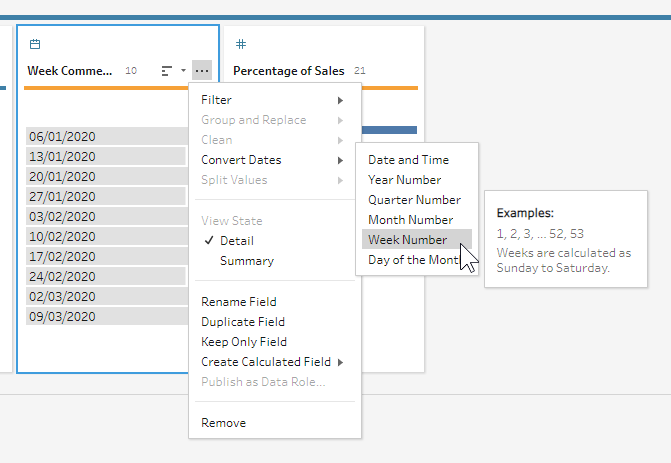This screenshot has width=671, height=463.
Task: Choose Week Number conversion
Action: [406, 240]
